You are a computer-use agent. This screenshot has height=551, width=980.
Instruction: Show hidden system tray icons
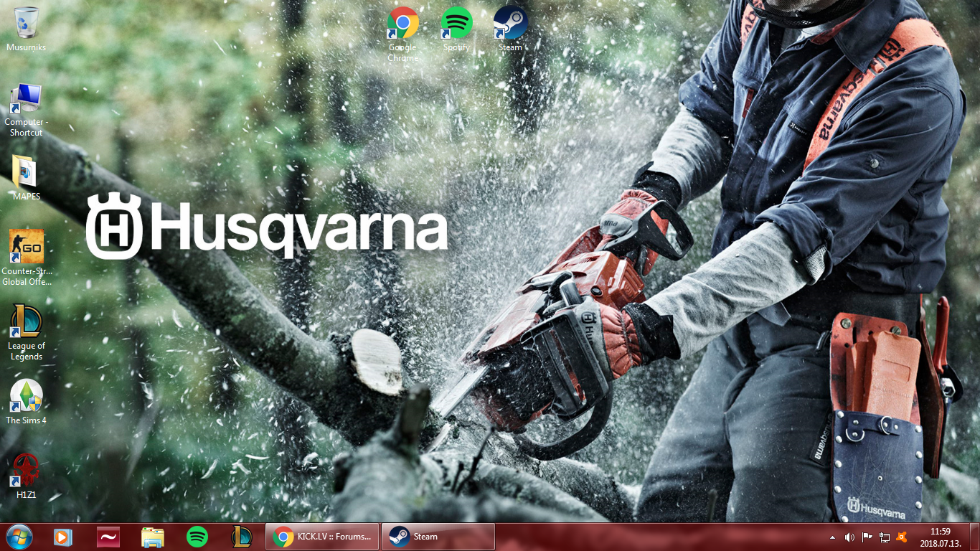click(x=832, y=537)
